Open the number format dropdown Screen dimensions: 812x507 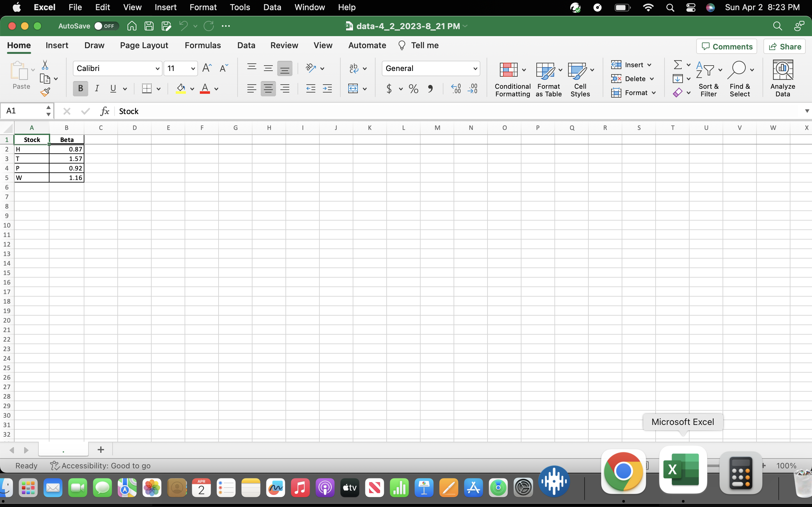click(475, 68)
